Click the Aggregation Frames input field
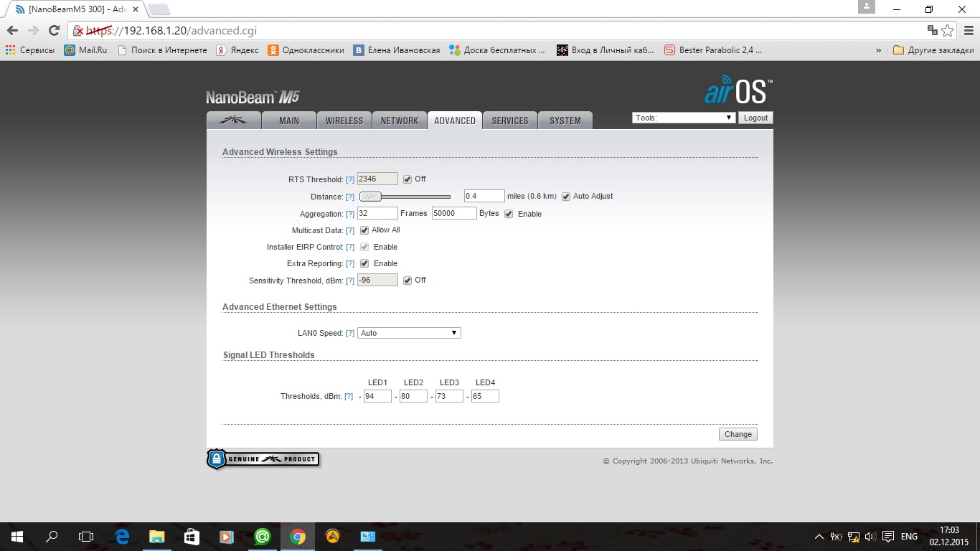This screenshot has height=551, width=980. [377, 213]
